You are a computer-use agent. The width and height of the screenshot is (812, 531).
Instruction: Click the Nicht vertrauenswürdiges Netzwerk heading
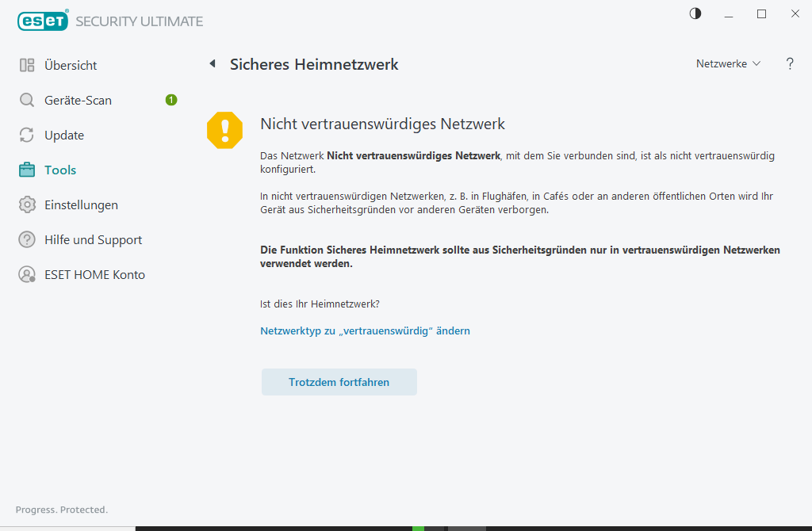pos(383,124)
